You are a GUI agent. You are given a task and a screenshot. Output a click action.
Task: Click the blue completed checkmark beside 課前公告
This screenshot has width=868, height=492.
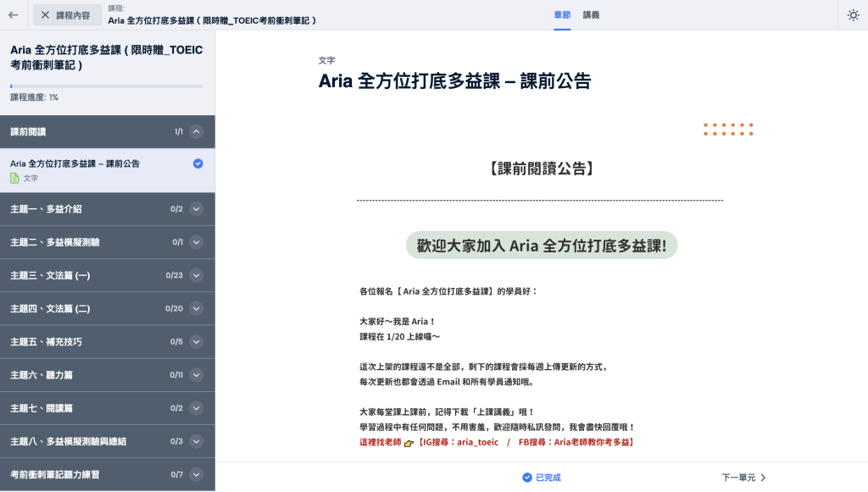(198, 163)
